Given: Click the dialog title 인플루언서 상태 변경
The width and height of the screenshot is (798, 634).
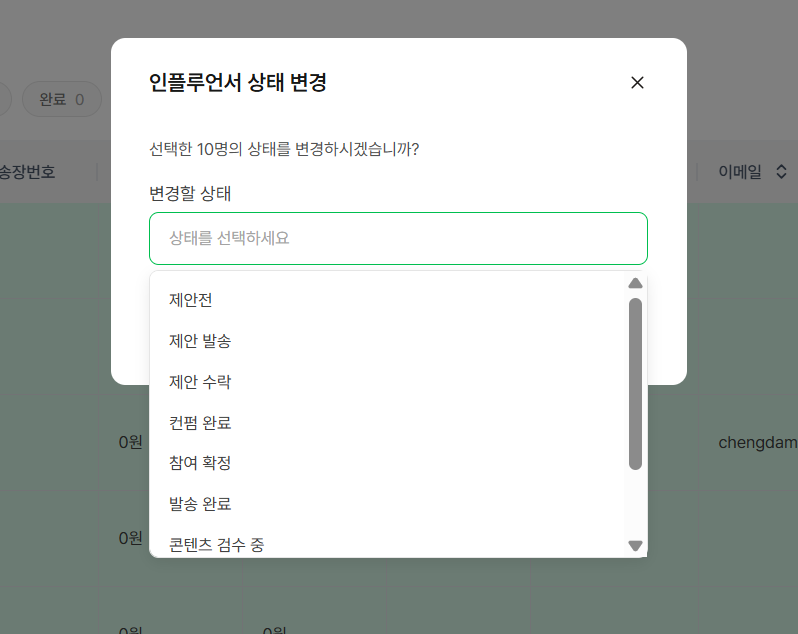Looking at the screenshot, I should point(237,82).
